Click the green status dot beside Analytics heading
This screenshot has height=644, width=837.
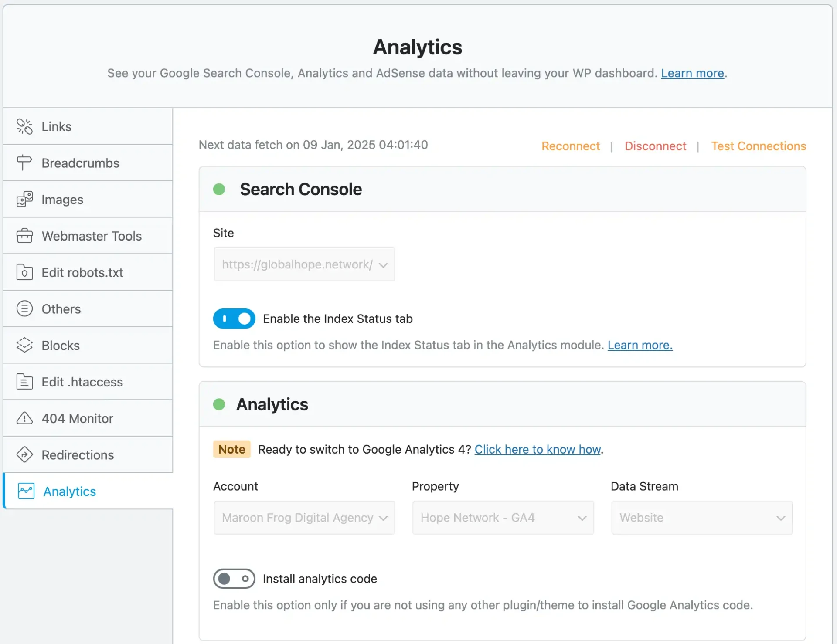(219, 404)
